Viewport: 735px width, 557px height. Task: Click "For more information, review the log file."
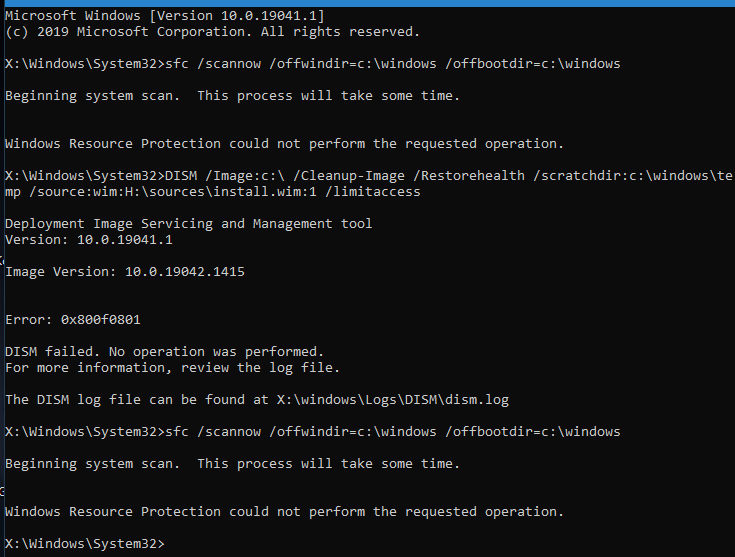coord(172,368)
